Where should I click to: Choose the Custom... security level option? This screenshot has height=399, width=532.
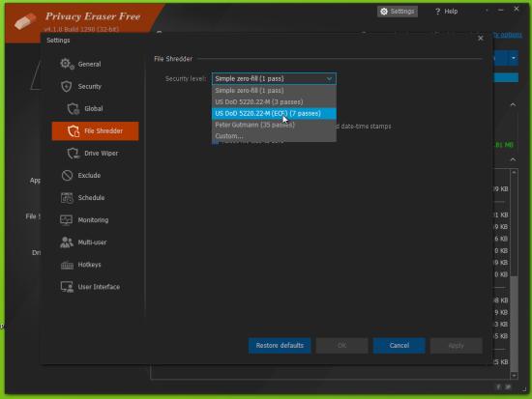pos(274,136)
